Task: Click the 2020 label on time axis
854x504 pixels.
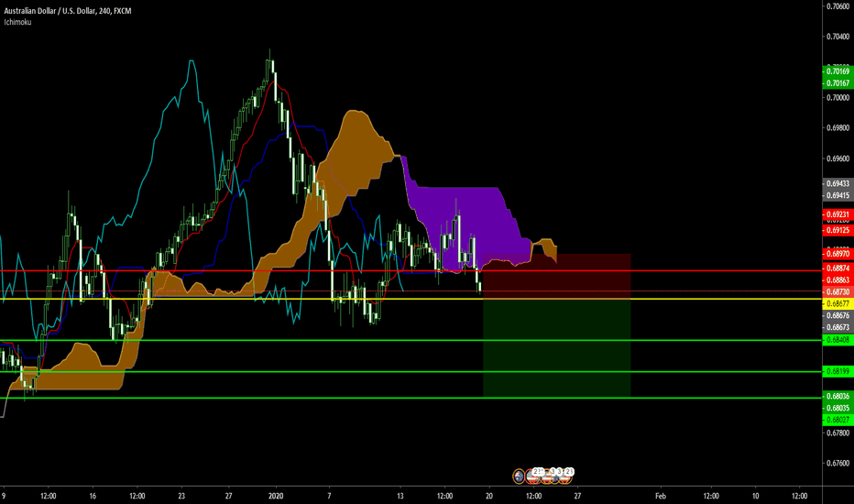Action: [x=276, y=495]
